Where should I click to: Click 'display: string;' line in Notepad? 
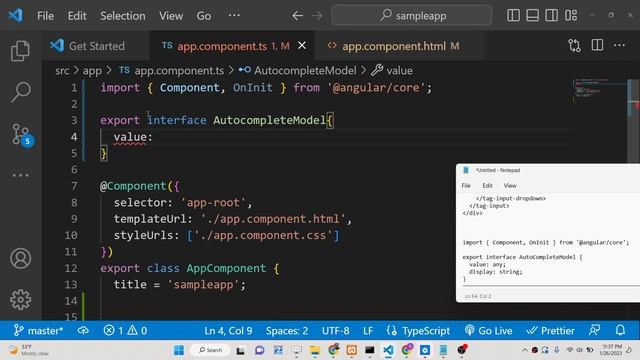coord(496,272)
